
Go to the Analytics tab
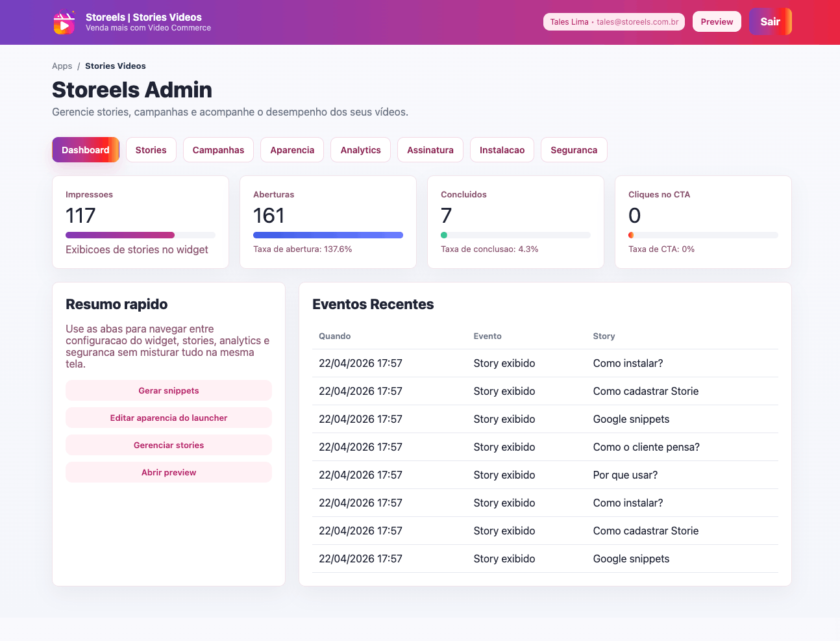(360, 150)
